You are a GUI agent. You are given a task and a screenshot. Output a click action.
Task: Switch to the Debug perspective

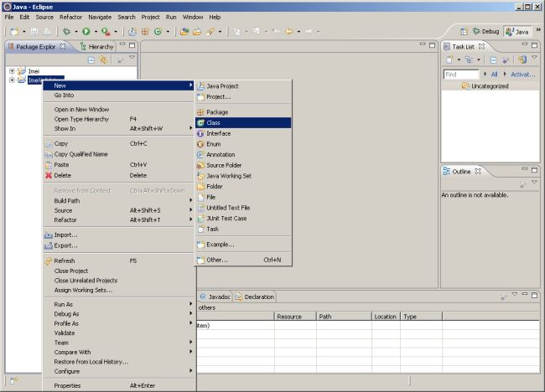485,31
